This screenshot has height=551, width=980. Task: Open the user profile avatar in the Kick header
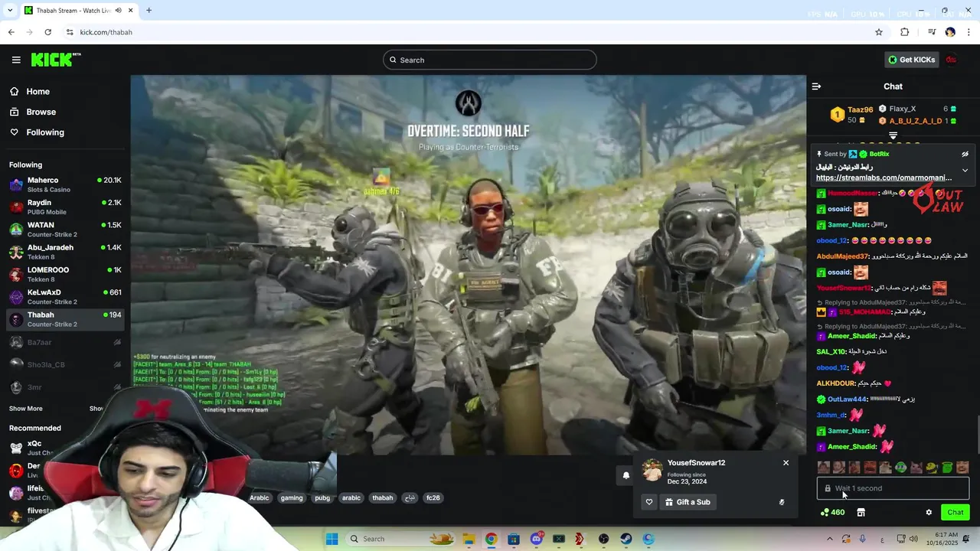(952, 60)
